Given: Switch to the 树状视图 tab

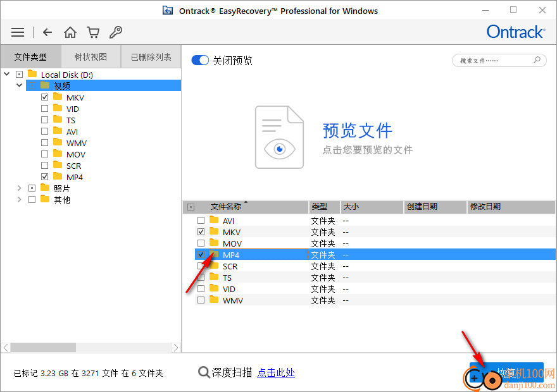Looking at the screenshot, I should [91, 56].
